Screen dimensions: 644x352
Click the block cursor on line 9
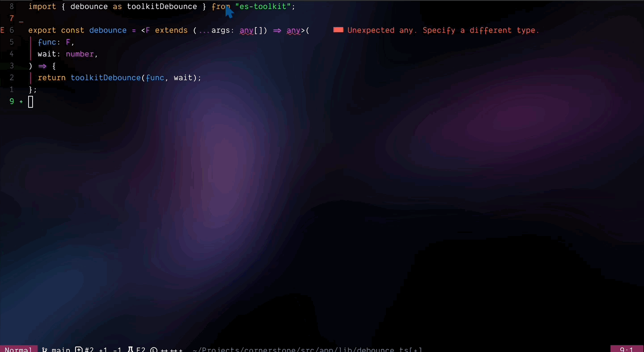(30, 102)
